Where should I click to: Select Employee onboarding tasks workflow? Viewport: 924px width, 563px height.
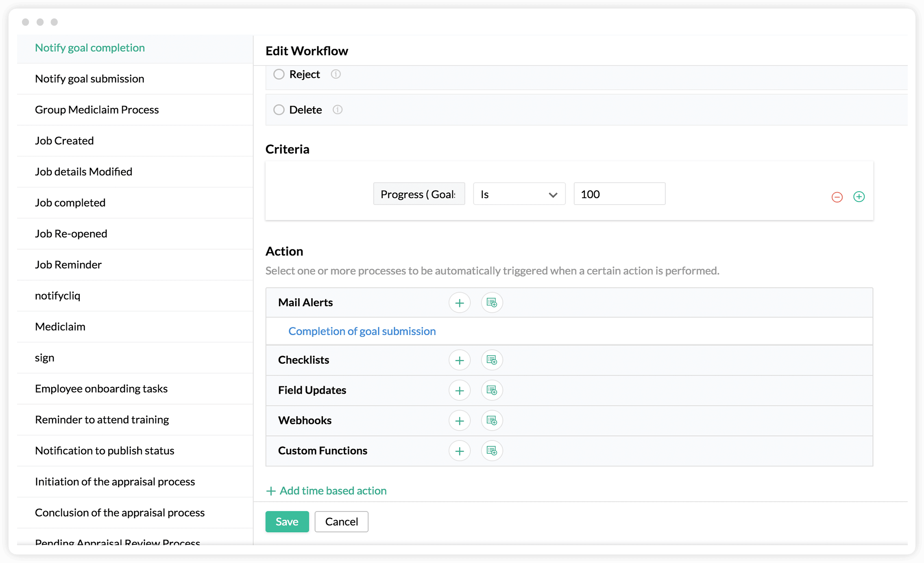101,388
